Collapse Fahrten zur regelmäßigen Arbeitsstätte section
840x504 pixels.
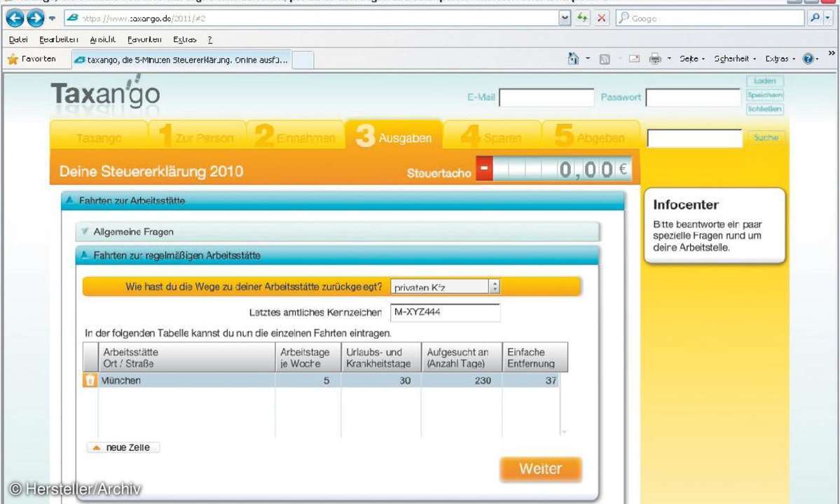point(338,255)
